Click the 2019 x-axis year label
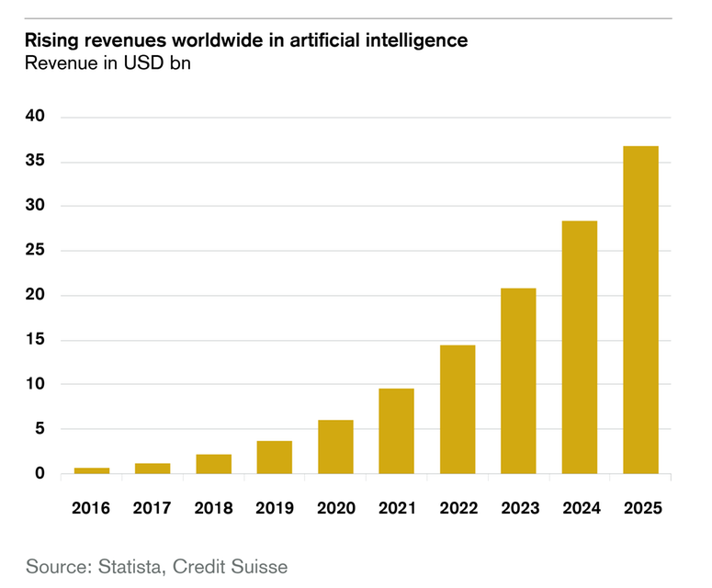This screenshot has height=588, width=712. tap(274, 507)
